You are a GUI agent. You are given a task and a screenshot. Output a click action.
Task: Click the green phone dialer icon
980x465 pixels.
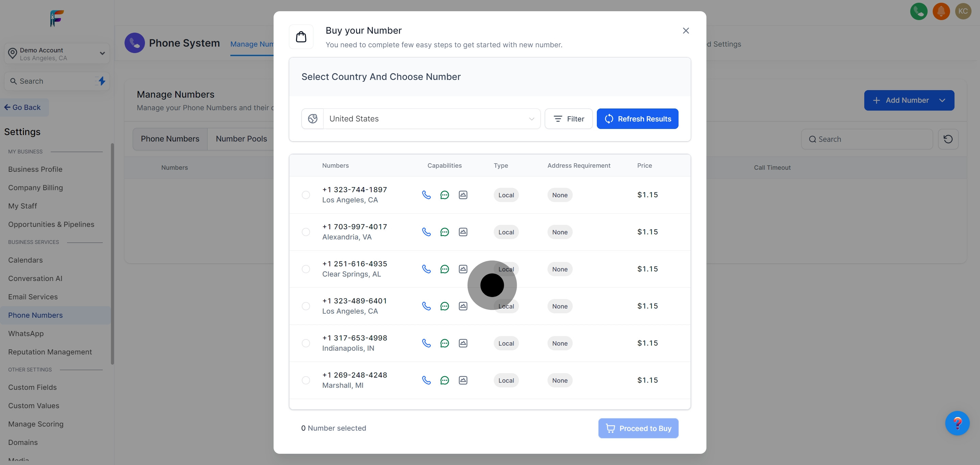[x=918, y=12]
